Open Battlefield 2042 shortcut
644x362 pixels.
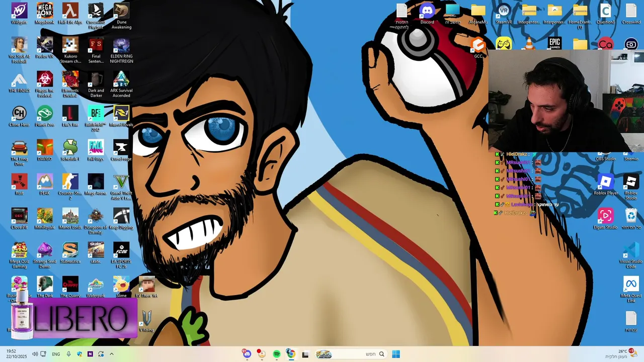pyautogui.click(x=96, y=119)
